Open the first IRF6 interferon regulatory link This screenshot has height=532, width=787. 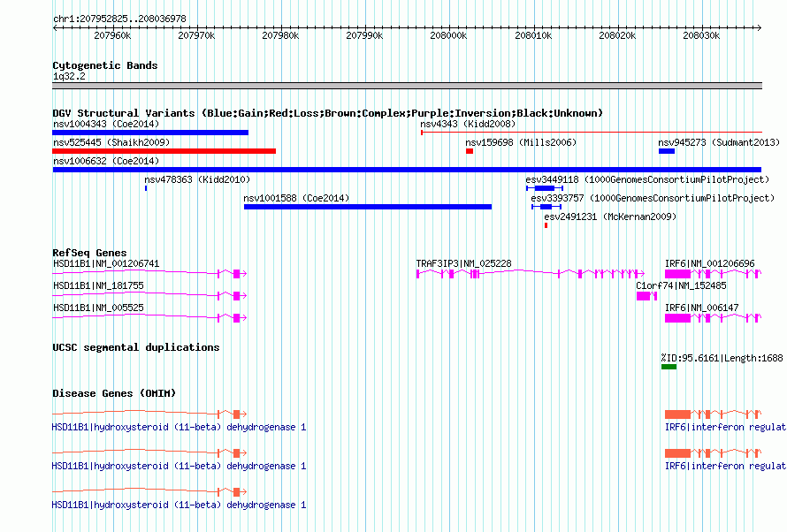coord(725,427)
